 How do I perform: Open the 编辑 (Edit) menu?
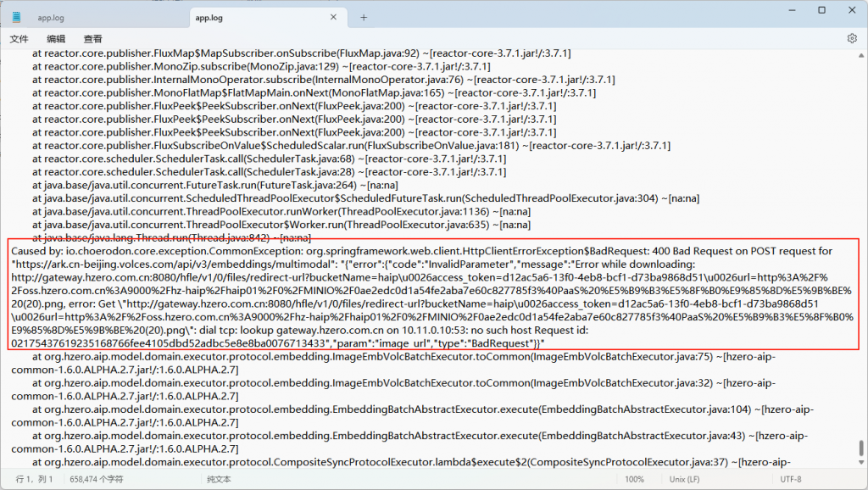(56, 39)
